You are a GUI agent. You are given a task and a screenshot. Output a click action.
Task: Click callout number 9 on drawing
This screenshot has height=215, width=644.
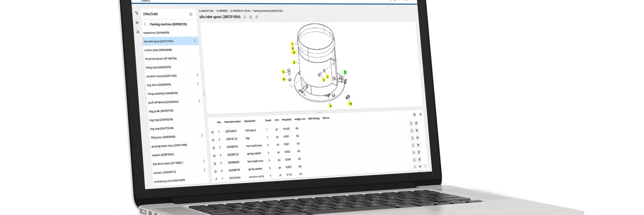tap(330, 106)
